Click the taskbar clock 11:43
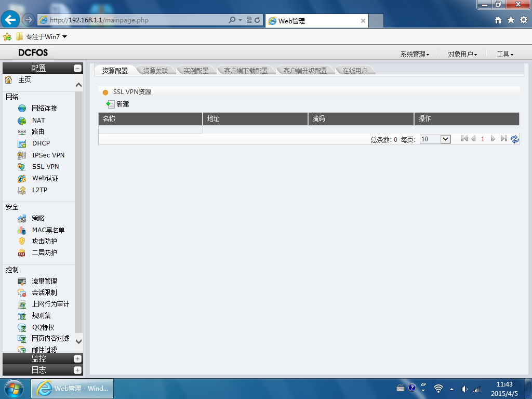The height and width of the screenshot is (399, 532). [504, 384]
